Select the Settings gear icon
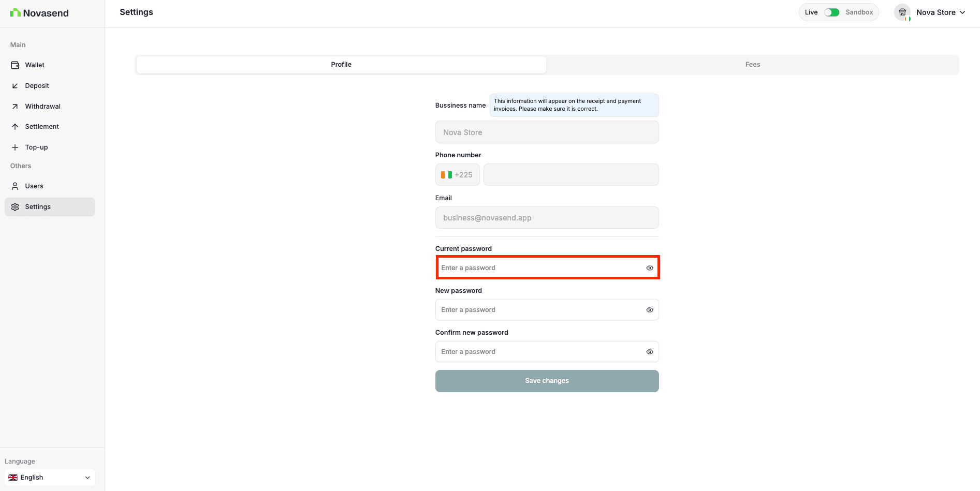980x491 pixels. pos(15,206)
